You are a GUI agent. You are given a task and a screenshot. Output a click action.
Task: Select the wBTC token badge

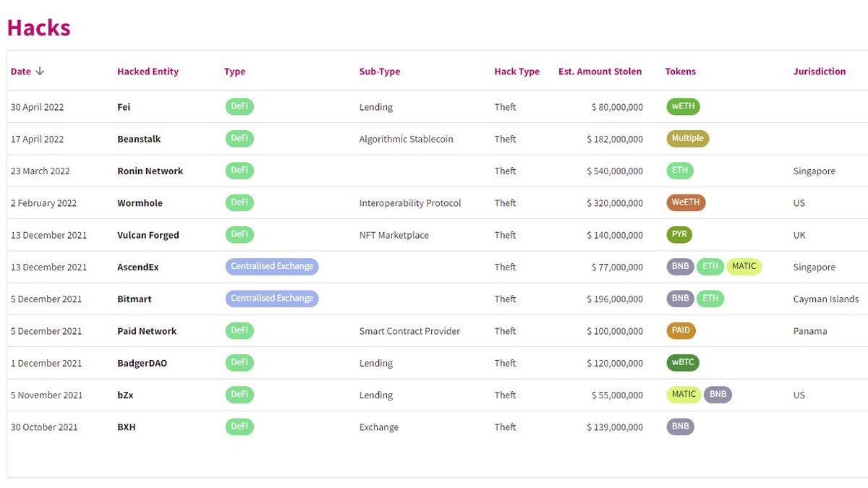point(683,362)
